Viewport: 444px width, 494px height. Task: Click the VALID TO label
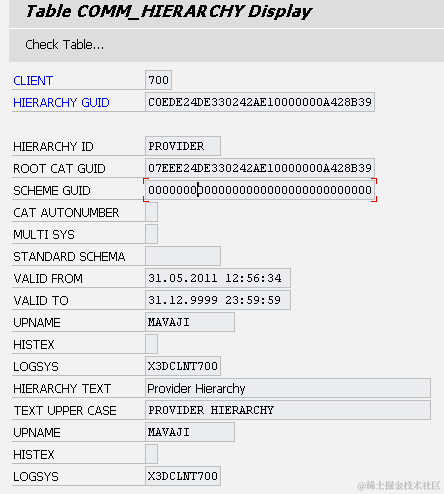(x=41, y=301)
